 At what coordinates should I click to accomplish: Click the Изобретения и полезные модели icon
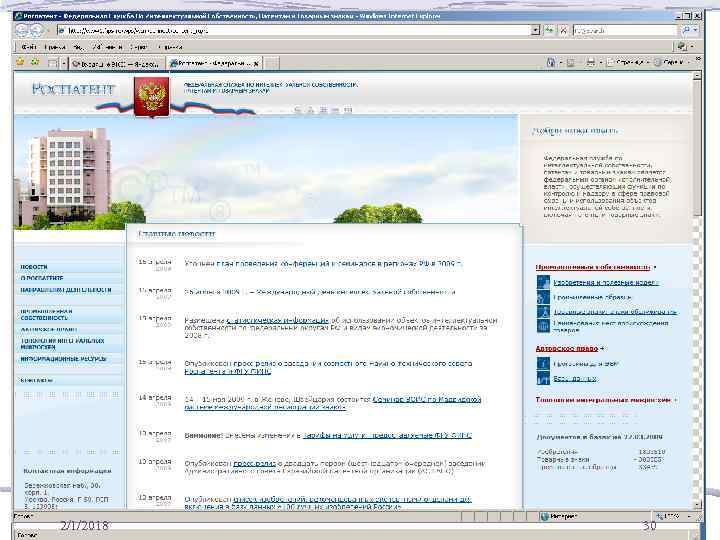point(544,281)
